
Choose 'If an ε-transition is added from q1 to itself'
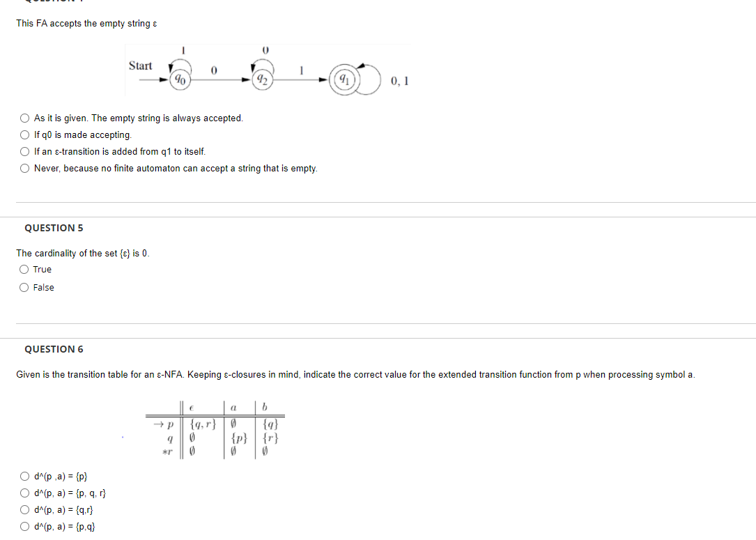tap(24, 151)
